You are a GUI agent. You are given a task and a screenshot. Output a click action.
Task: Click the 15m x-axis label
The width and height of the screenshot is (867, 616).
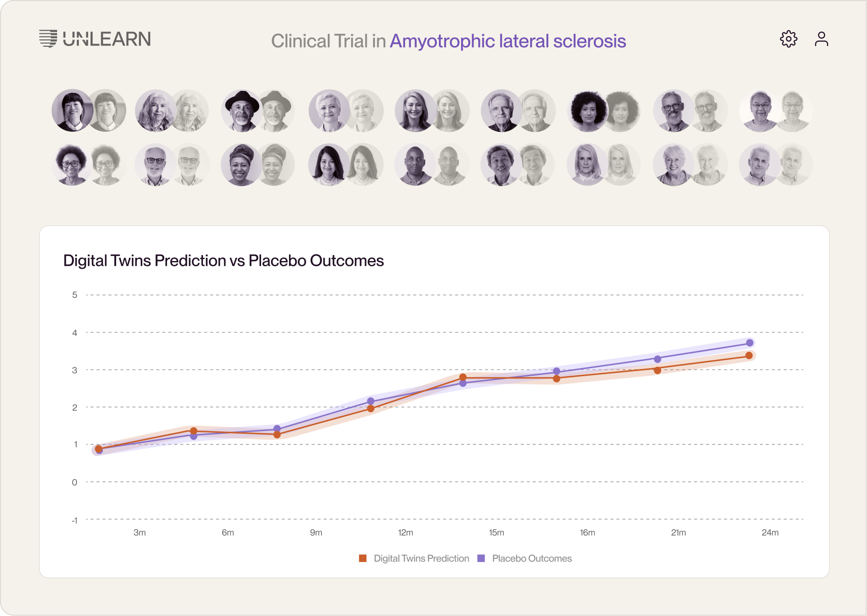(x=497, y=533)
